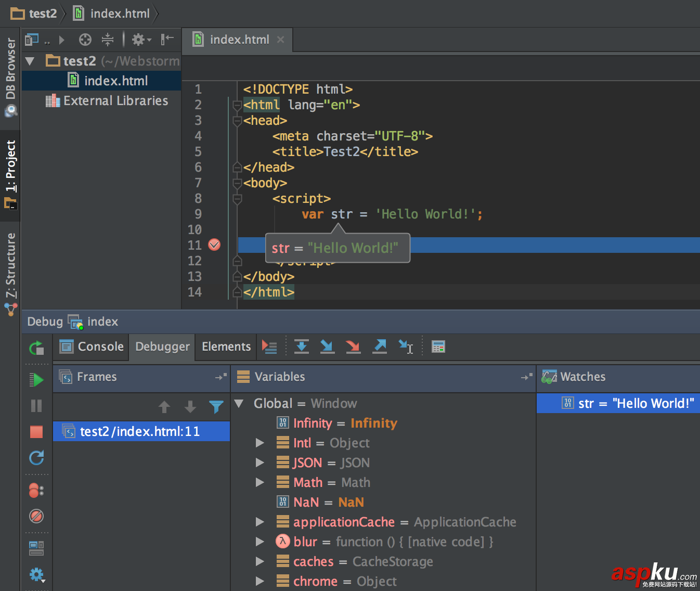Hide the Project tool window
The width and height of the screenshot is (700, 591).
pos(167,40)
